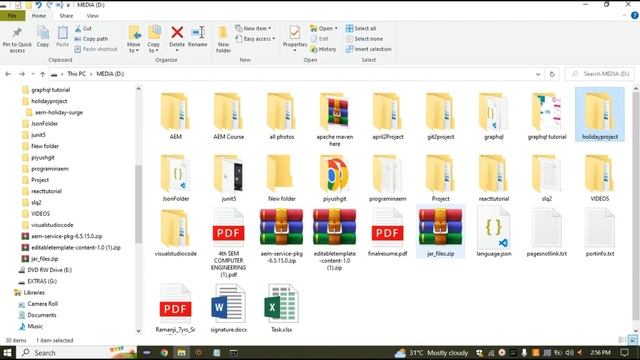Select Camera Roll in the navigation pane
This screenshot has height=360, width=640.
(42, 304)
